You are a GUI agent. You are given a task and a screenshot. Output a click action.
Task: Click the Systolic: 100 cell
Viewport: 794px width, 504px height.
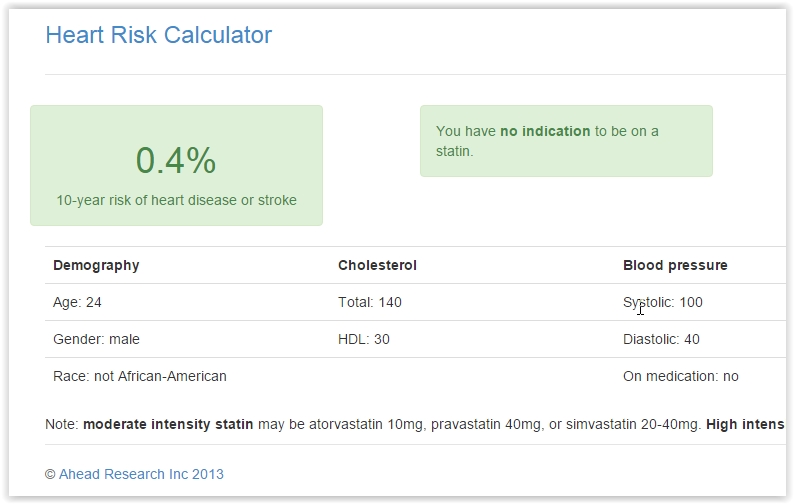click(x=663, y=302)
